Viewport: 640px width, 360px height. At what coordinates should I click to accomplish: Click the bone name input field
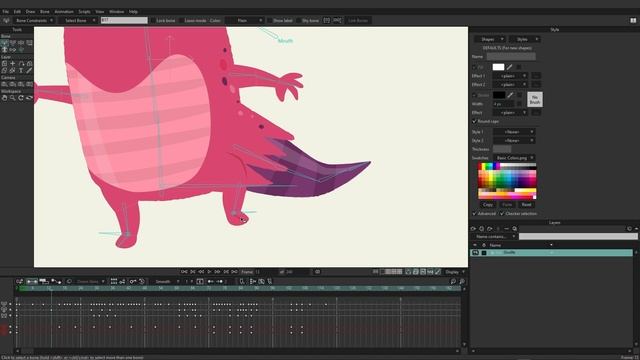124,20
